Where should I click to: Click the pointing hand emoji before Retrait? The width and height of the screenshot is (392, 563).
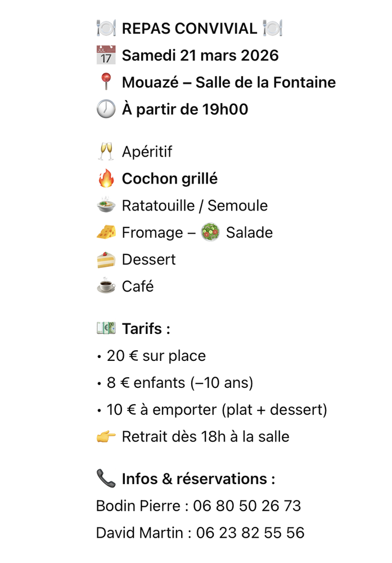click(106, 436)
